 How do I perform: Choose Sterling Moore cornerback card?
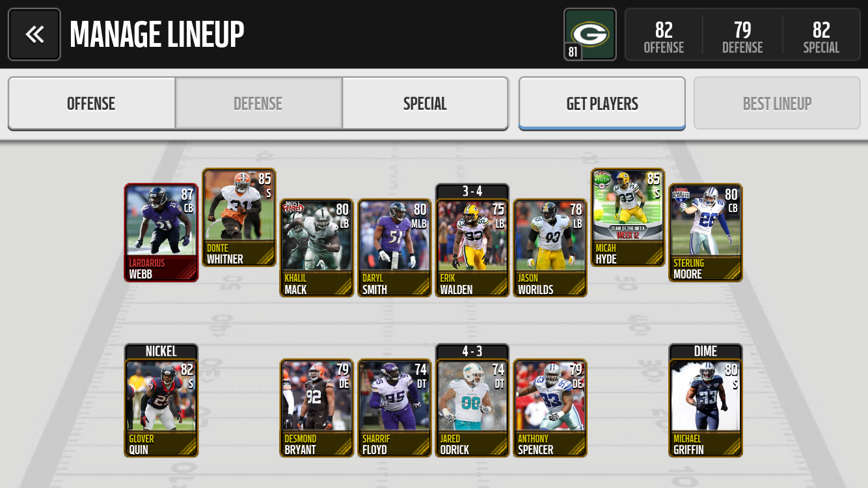click(706, 232)
